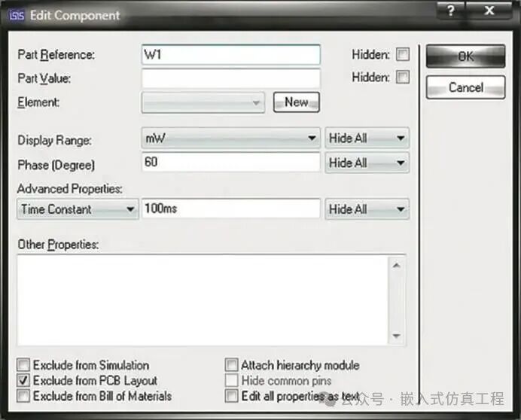Enable Attach hierarchy module checkbox
The image size is (521, 420).
click(x=232, y=364)
